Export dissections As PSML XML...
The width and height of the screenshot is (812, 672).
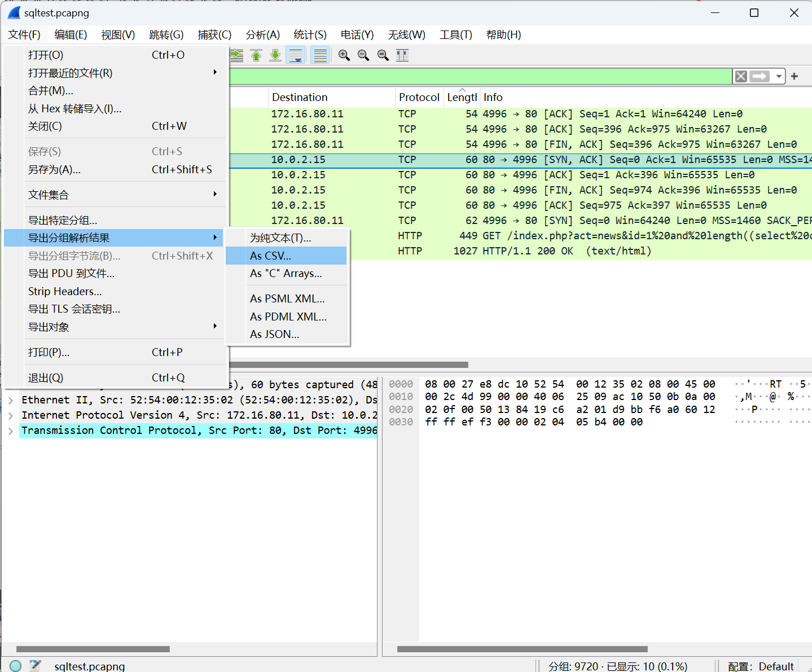click(286, 298)
